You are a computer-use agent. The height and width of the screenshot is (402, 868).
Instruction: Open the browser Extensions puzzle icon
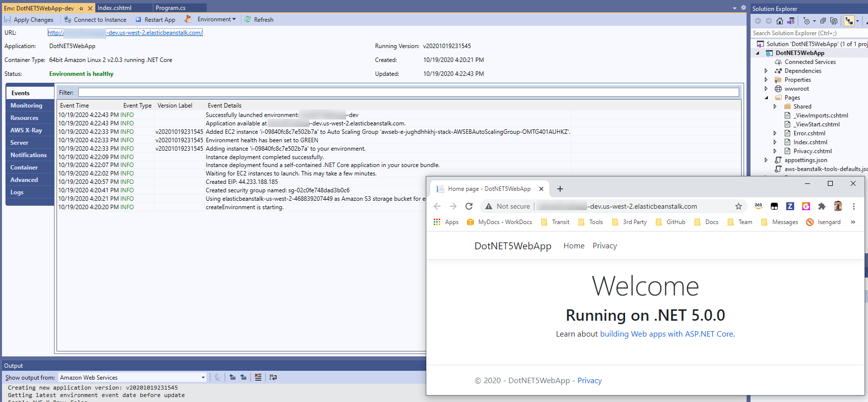(x=822, y=206)
